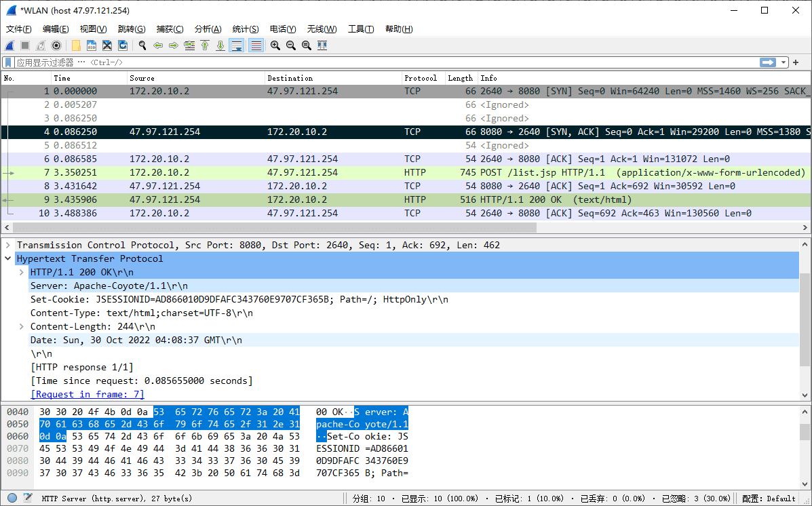Screen dimensions: 812x506
Task: Click the find packet magnifier icon
Action: [142, 45]
